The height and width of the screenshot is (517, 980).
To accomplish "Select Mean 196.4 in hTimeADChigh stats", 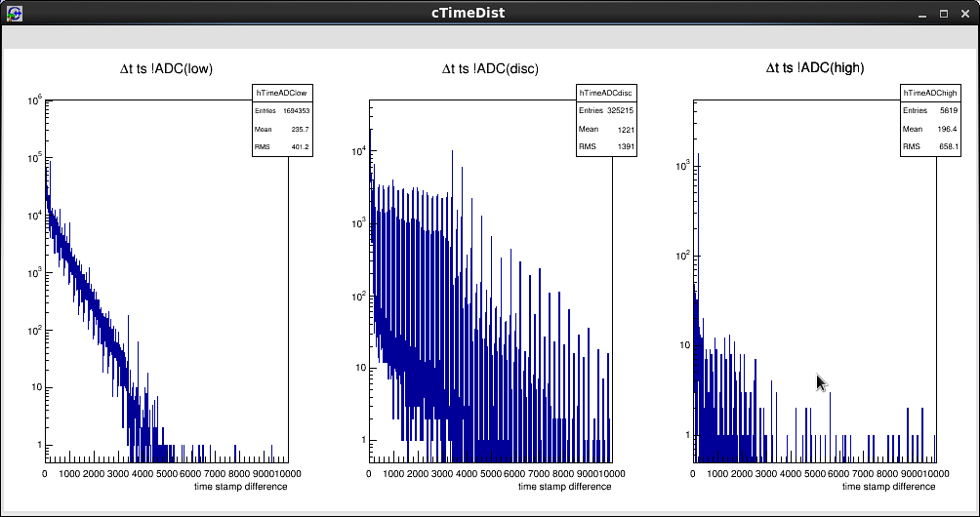I will (x=930, y=129).
